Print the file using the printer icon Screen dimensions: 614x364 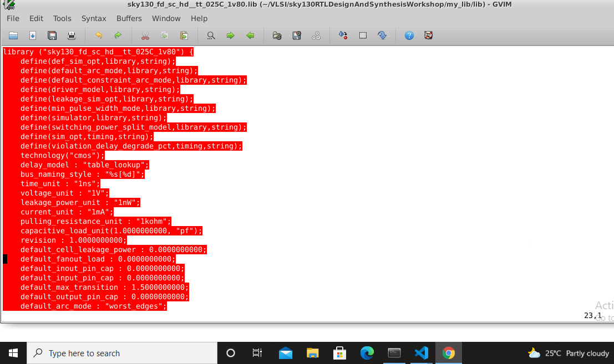click(72, 35)
